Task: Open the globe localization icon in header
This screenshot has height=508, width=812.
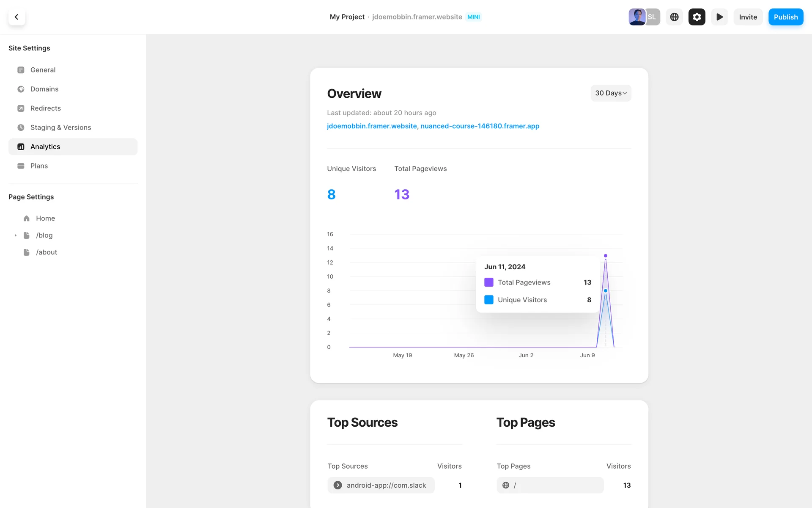Action: (x=674, y=17)
